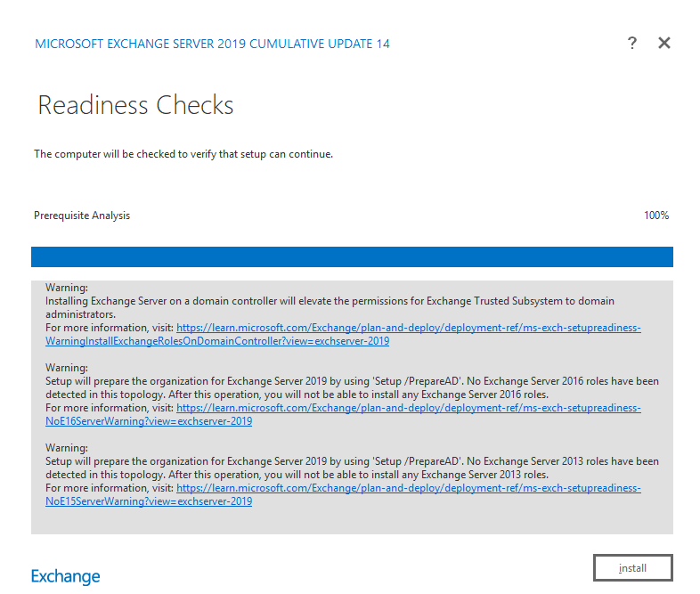700x594 pixels.
Task: Click the blue Prerequisite Analysis progress bar
Action: pos(352,256)
